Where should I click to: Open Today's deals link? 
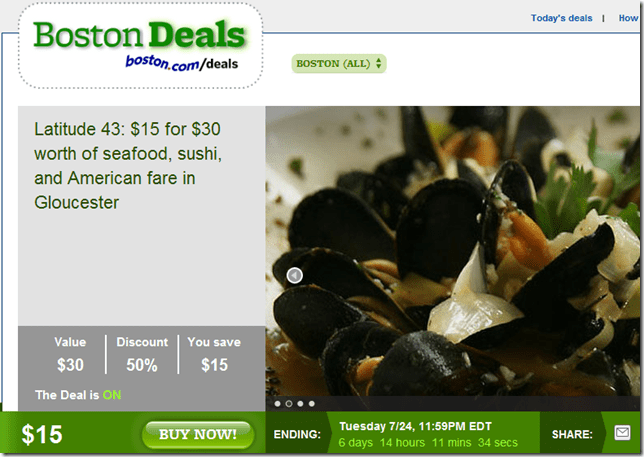click(x=561, y=18)
